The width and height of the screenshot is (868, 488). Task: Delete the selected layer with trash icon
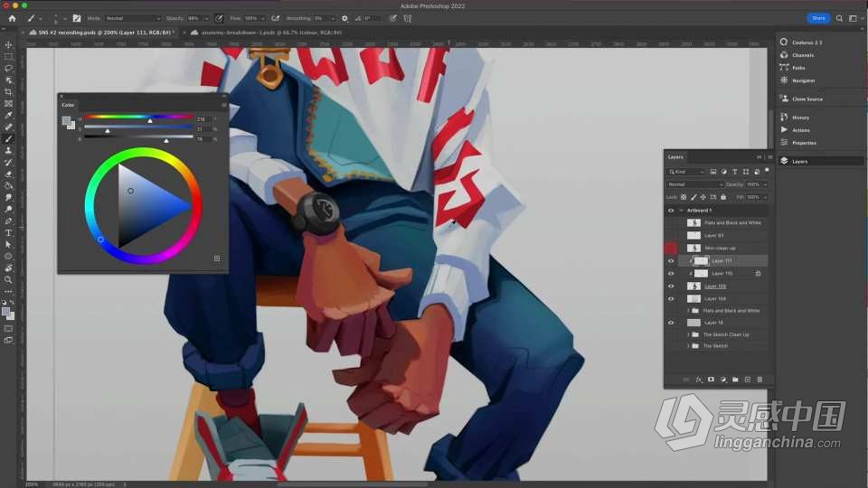tap(759, 380)
